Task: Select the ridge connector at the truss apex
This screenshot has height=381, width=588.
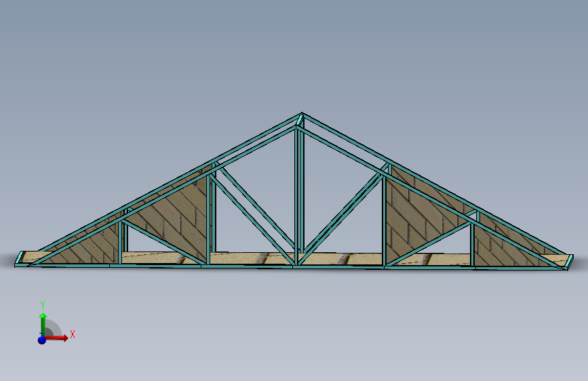Action: coord(300,119)
